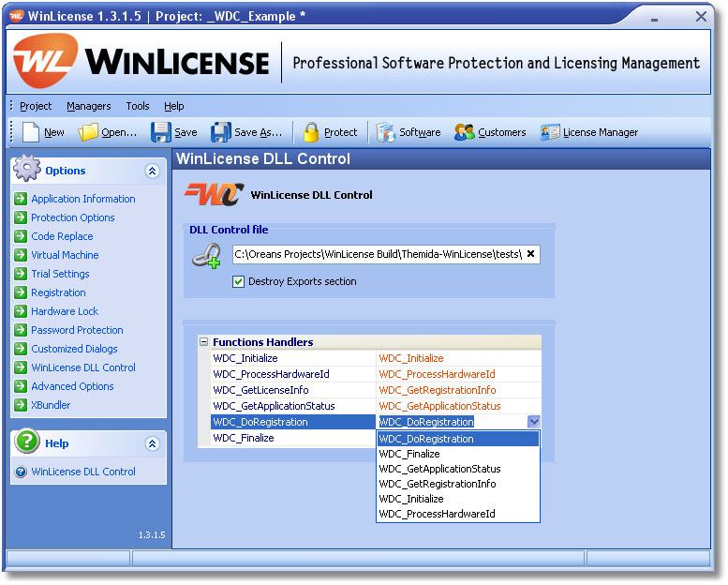This screenshot has width=728, height=585.
Task: Click the New project page icon
Action: tap(31, 132)
